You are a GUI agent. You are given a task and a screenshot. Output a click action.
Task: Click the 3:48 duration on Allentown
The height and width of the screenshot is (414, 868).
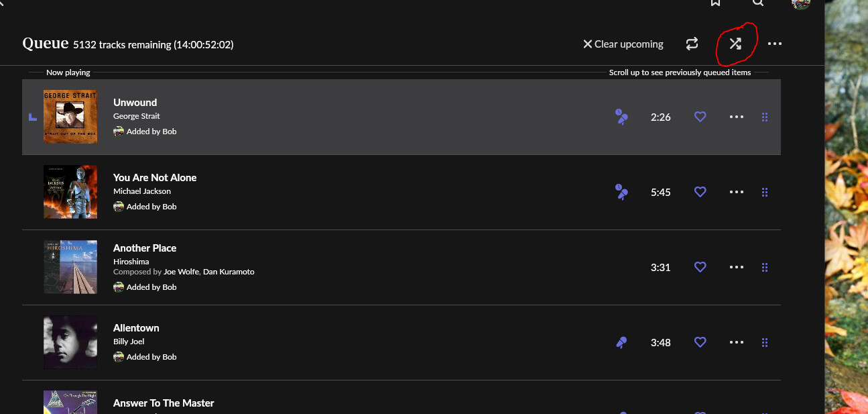661,343
